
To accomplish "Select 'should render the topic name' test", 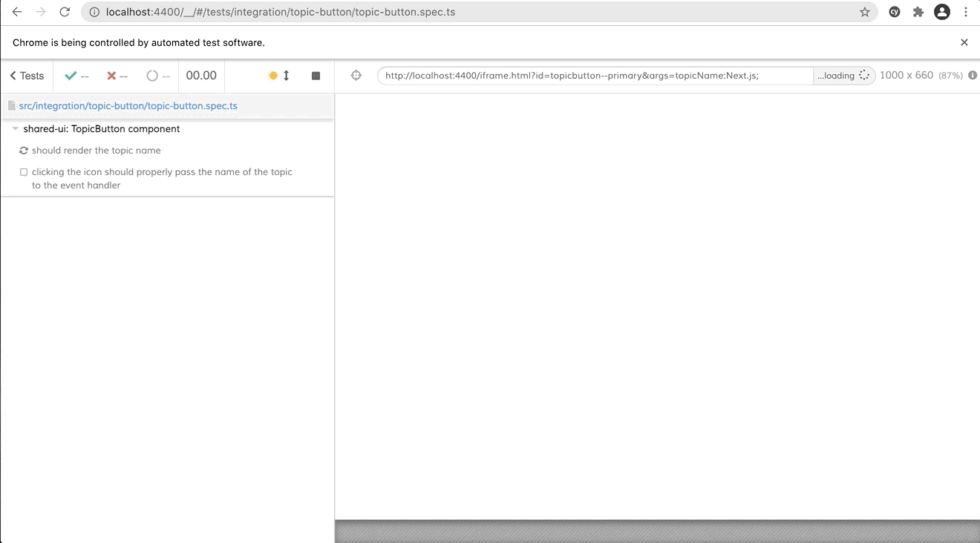I will (97, 151).
